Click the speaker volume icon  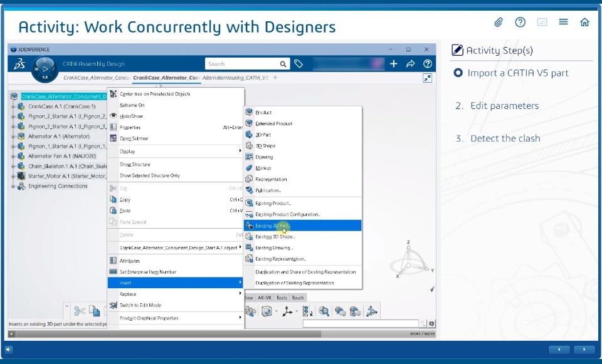tap(8, 350)
